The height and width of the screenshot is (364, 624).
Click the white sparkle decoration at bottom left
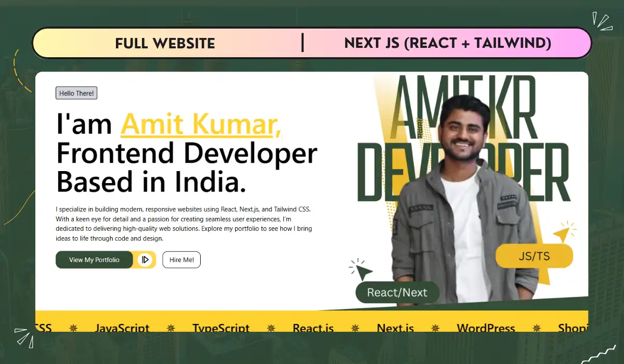[24, 336]
